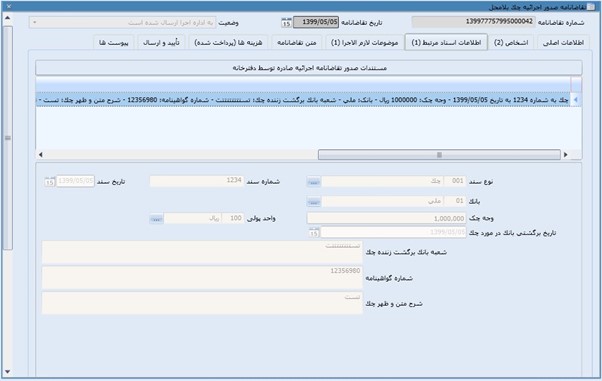Click the vertical scrollbar up arrow

[x=7, y=18]
